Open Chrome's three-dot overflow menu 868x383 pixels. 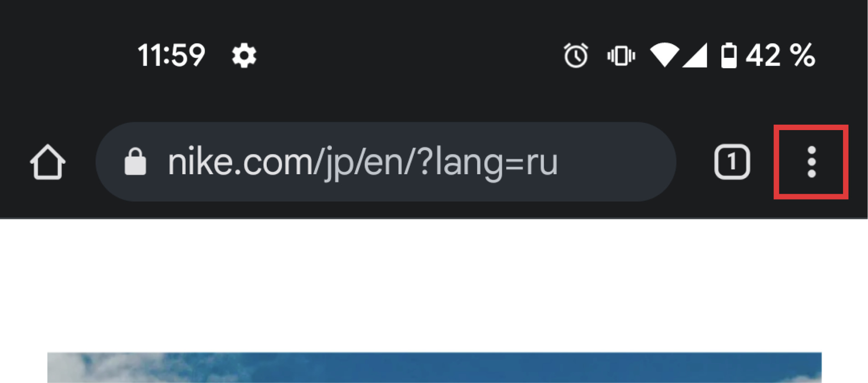[x=811, y=162]
